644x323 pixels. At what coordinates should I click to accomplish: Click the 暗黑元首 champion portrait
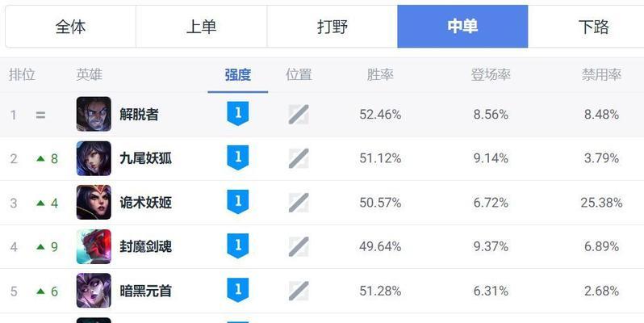(94, 290)
